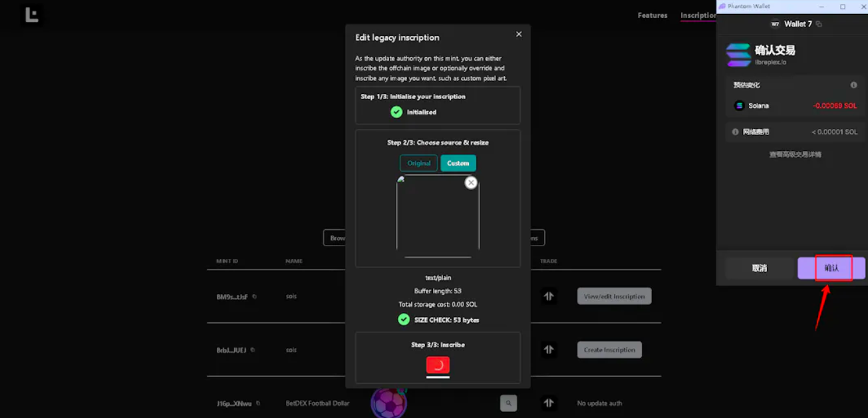
Task: Copy the Wallet 7 address icon
Action: pos(819,24)
